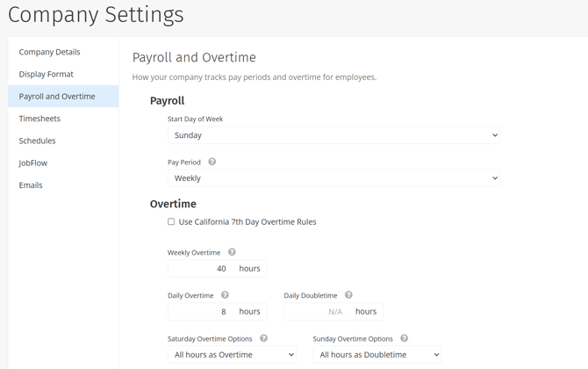Click Sunday Overtime Options help icon
The image size is (588, 369).
click(x=404, y=338)
